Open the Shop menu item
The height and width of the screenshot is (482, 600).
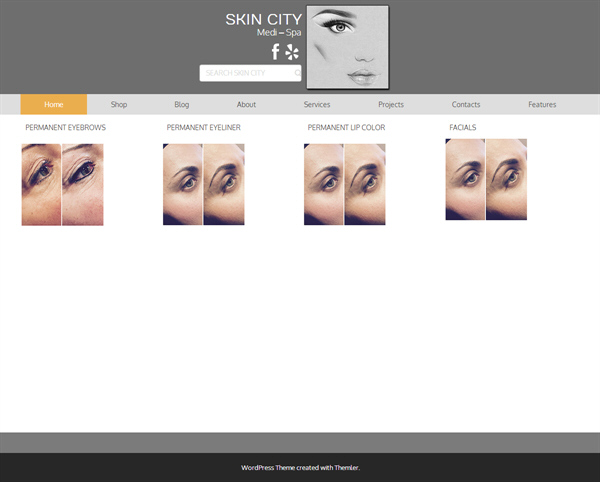(x=119, y=104)
